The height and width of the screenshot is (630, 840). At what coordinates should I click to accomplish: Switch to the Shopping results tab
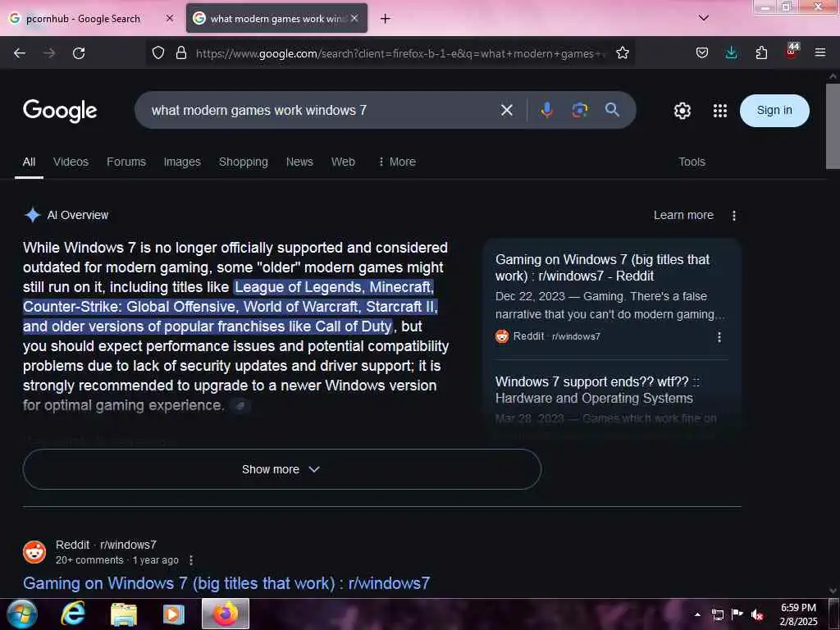(243, 162)
